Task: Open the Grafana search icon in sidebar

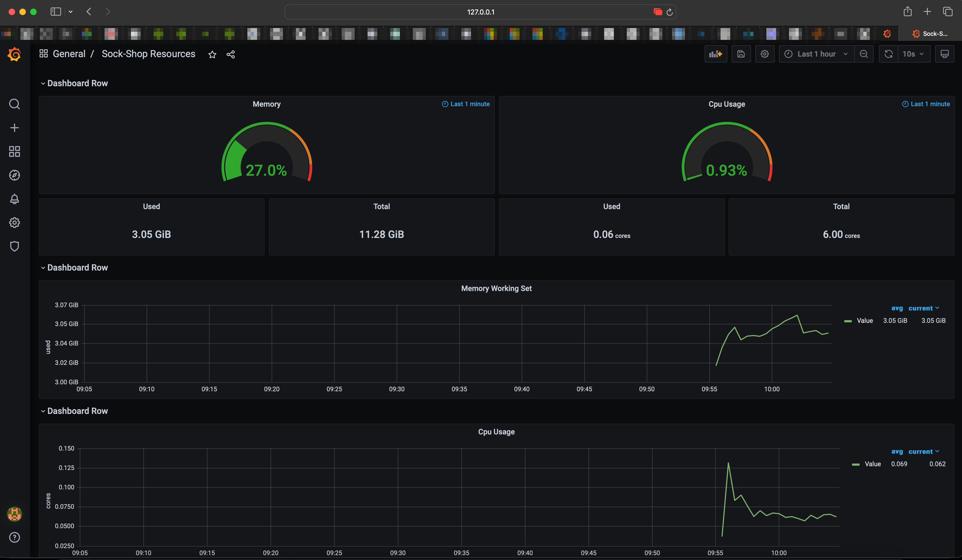Action: tap(15, 104)
